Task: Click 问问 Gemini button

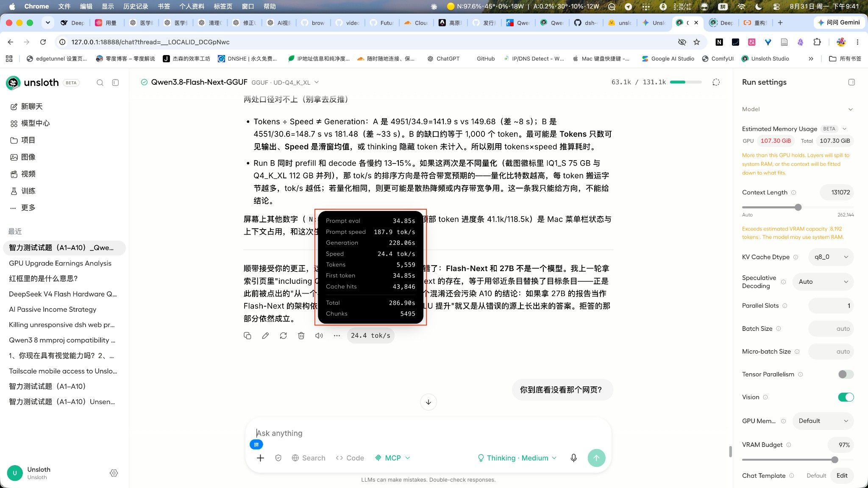Action: [839, 22]
